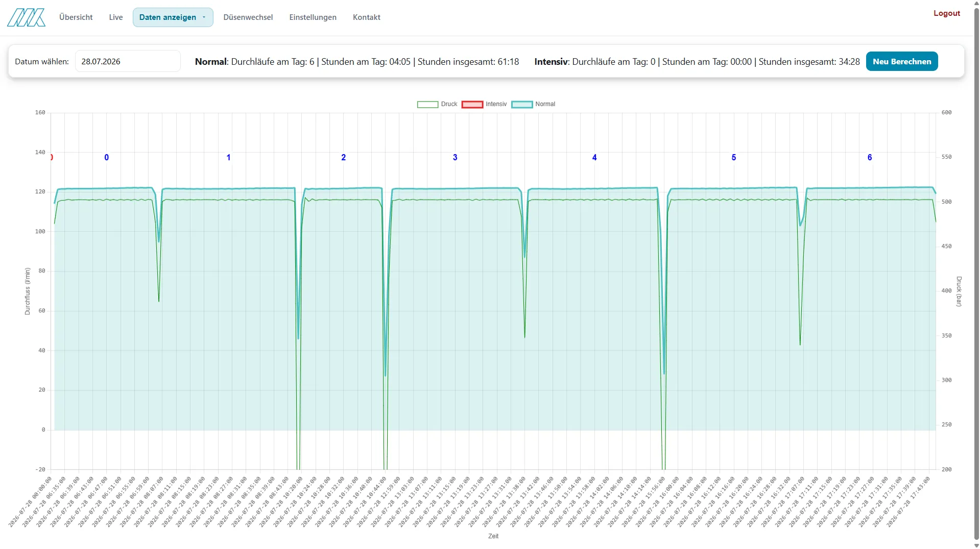The height and width of the screenshot is (549, 980).
Task: Click the Intensiv red legend swatch
Action: pos(472,105)
